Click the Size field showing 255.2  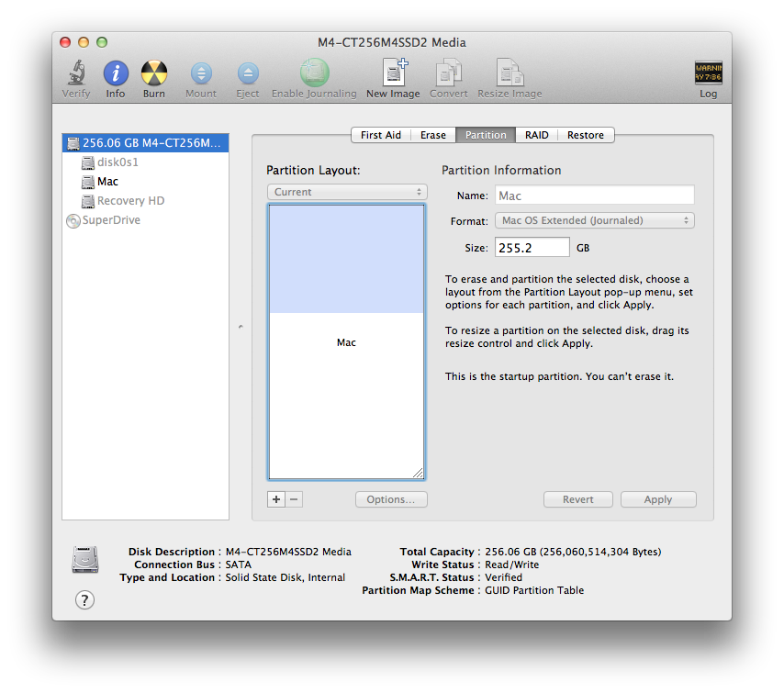pos(532,248)
